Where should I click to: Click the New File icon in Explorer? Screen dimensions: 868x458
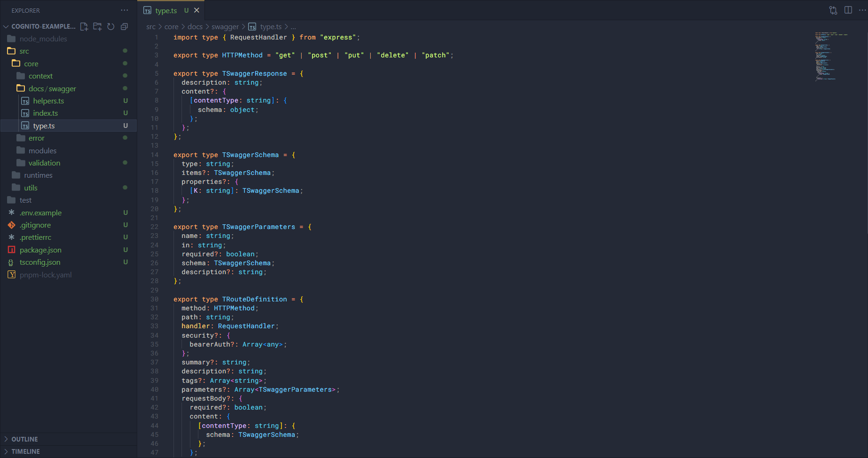pyautogui.click(x=84, y=27)
